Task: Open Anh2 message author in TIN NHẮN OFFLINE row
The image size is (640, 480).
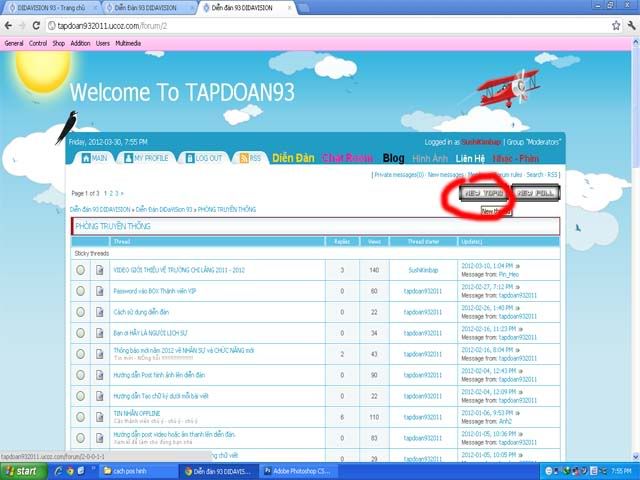Action: [x=505, y=422]
